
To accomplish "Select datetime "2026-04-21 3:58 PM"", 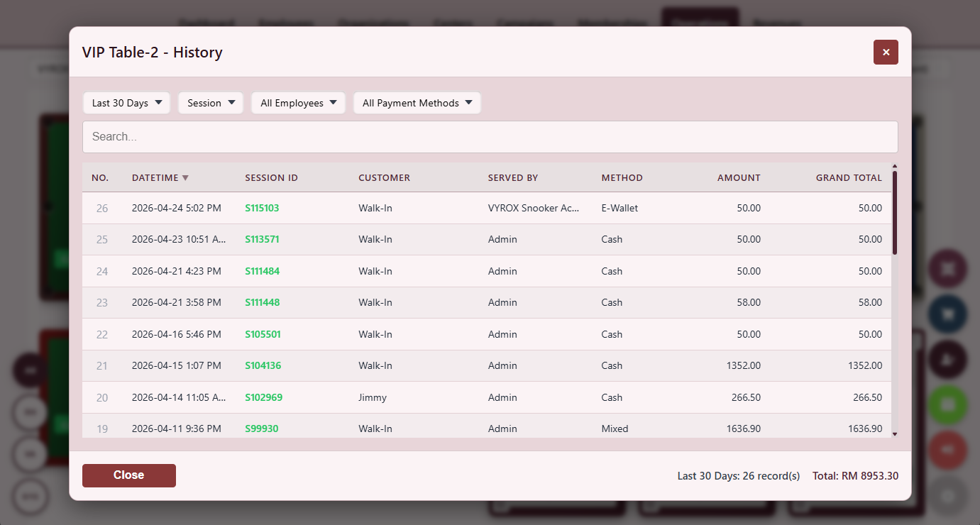I will [x=177, y=303].
